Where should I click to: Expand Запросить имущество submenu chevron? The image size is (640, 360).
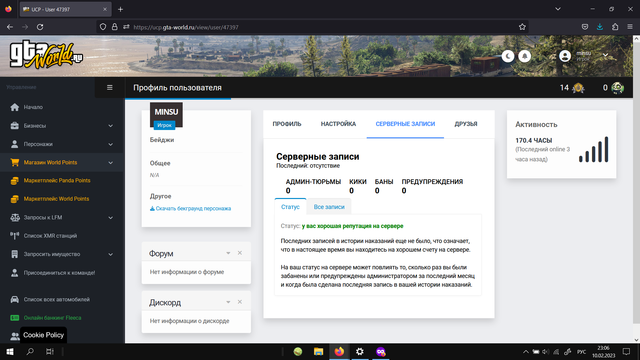tap(111, 254)
